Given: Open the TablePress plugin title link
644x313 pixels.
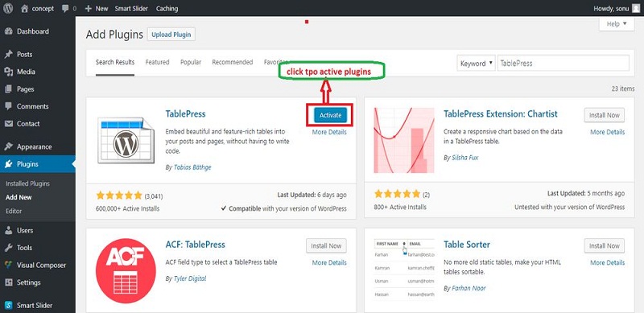Looking at the screenshot, I should click(x=185, y=113).
